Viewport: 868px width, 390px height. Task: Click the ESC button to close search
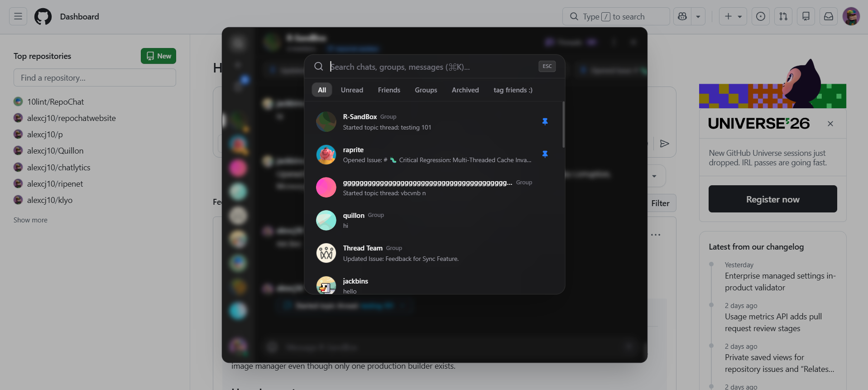547,67
